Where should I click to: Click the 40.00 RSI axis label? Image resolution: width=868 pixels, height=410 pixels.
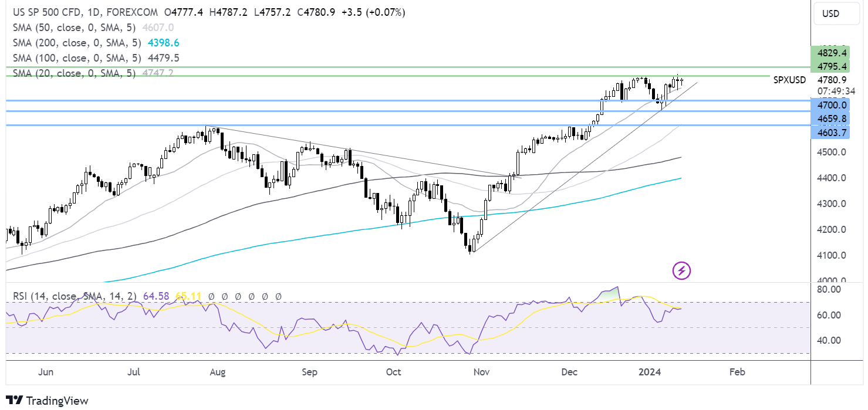(x=829, y=341)
